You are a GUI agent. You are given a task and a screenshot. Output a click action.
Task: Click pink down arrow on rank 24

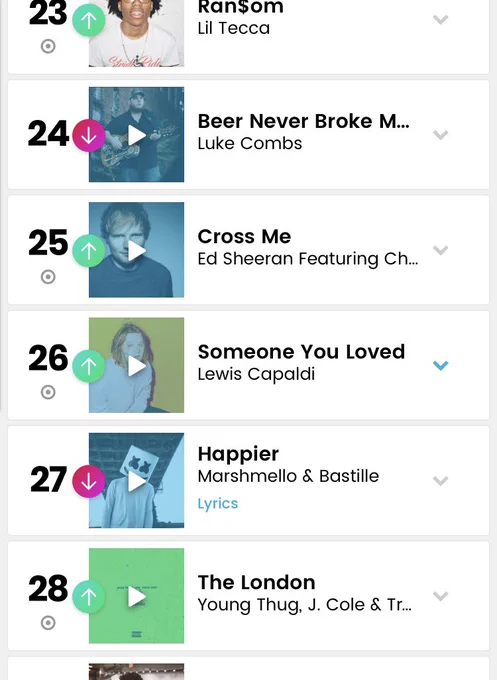pyautogui.click(x=89, y=135)
